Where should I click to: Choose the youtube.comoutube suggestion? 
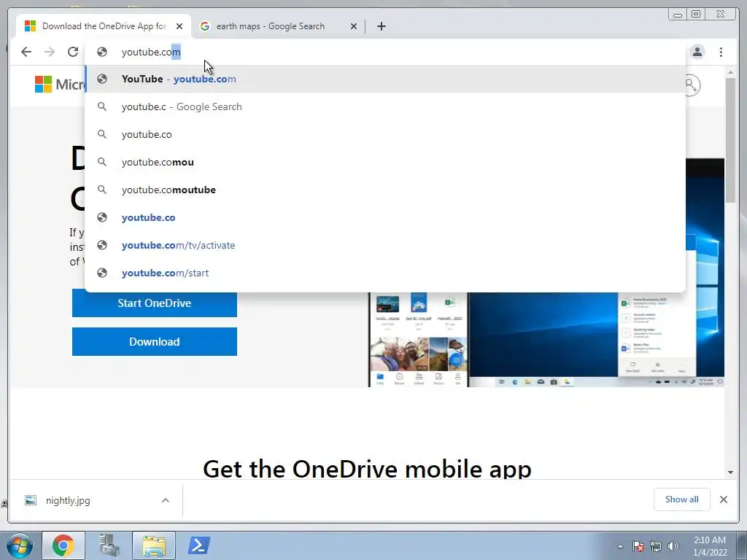385,190
